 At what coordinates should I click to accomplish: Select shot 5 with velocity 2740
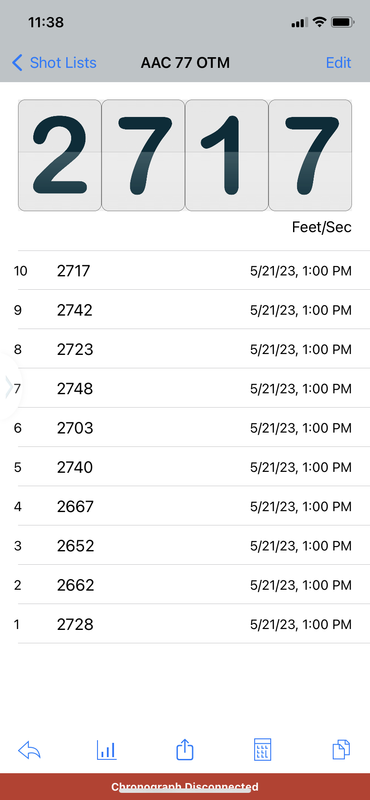pos(185,467)
